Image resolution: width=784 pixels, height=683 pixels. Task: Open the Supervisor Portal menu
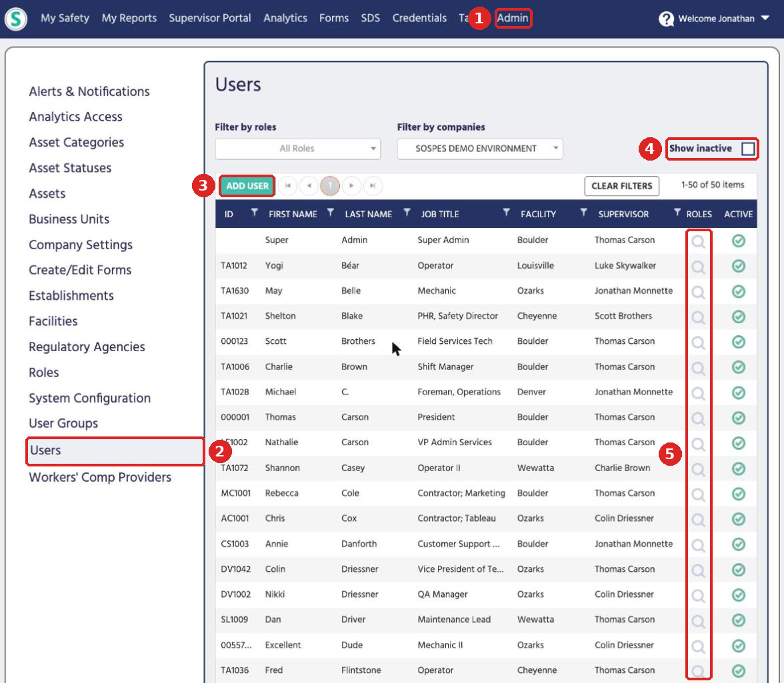click(x=210, y=18)
